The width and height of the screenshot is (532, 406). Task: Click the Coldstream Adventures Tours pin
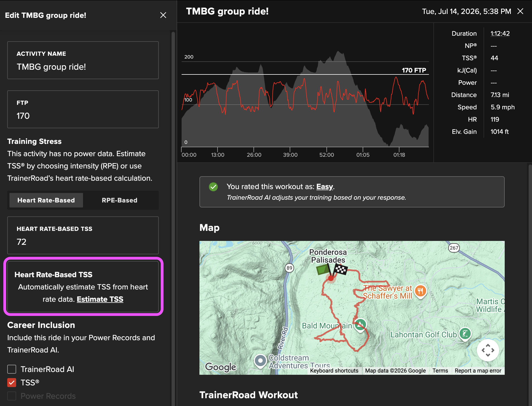pos(260,361)
